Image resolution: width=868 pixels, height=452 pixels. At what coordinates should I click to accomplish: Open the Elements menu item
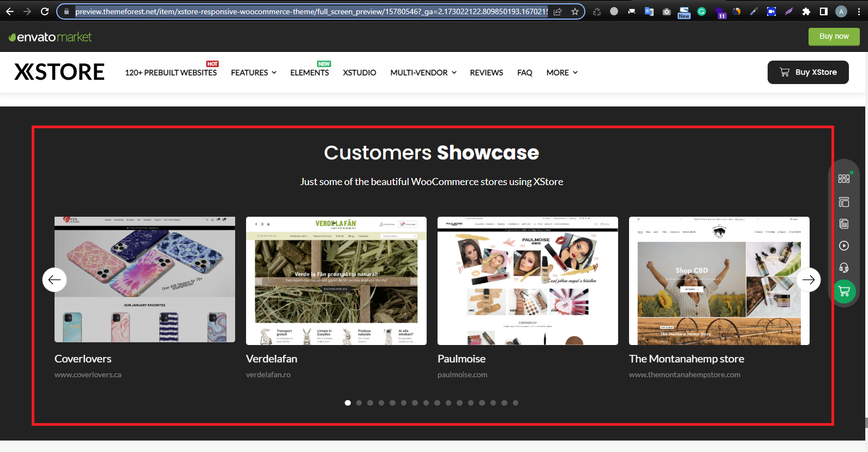point(309,73)
